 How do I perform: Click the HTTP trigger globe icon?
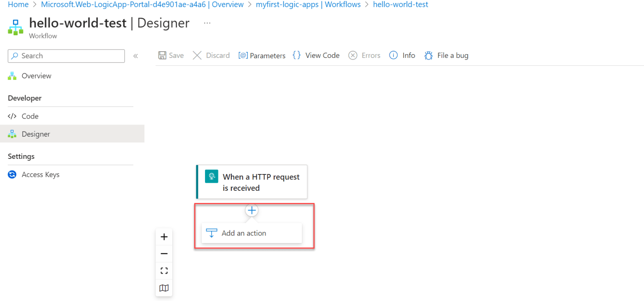tap(212, 176)
